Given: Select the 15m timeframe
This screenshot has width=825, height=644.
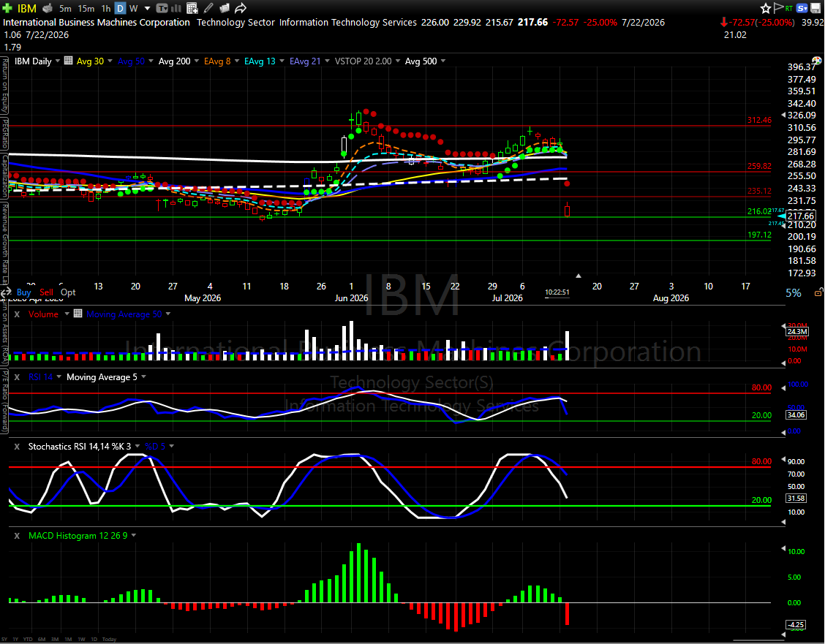Looking at the screenshot, I should [86, 9].
